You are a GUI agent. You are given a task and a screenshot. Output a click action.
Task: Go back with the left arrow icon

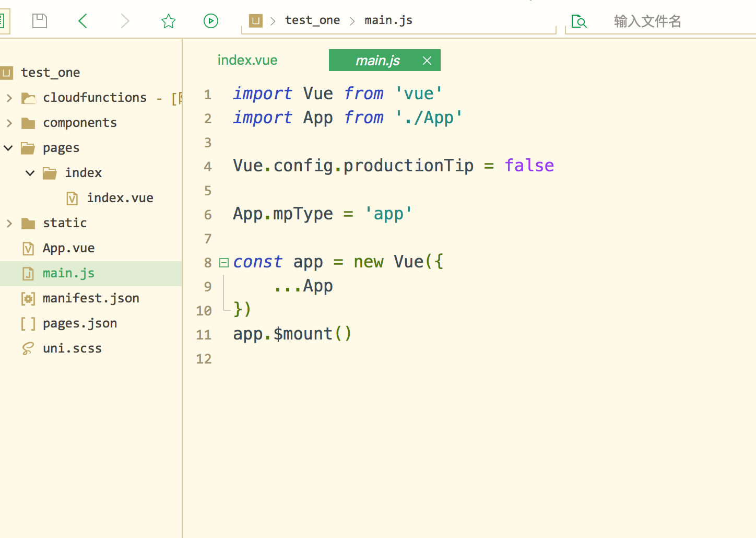(82, 21)
